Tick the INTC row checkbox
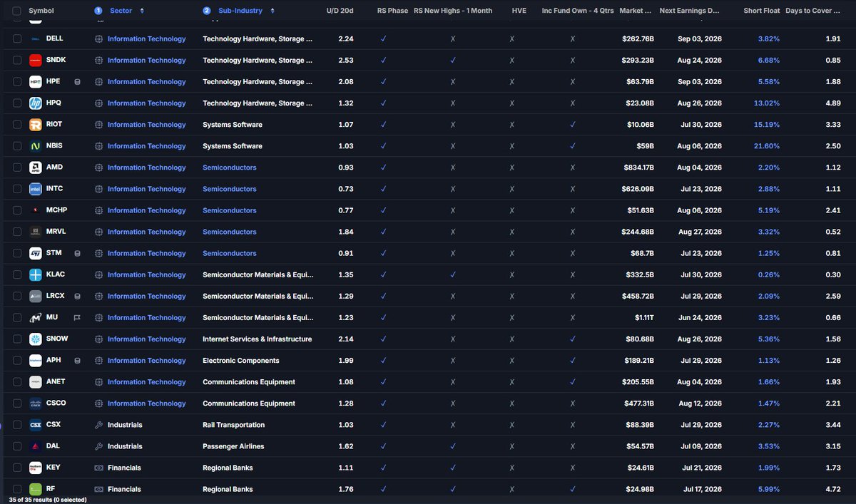This screenshot has width=856, height=504. click(17, 189)
